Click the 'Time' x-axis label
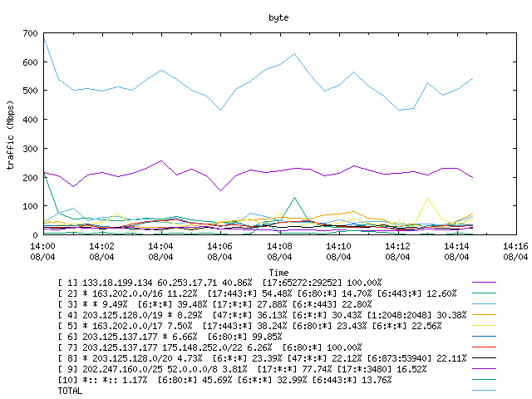Image resolution: width=532 pixels, height=399 pixels. click(278, 273)
